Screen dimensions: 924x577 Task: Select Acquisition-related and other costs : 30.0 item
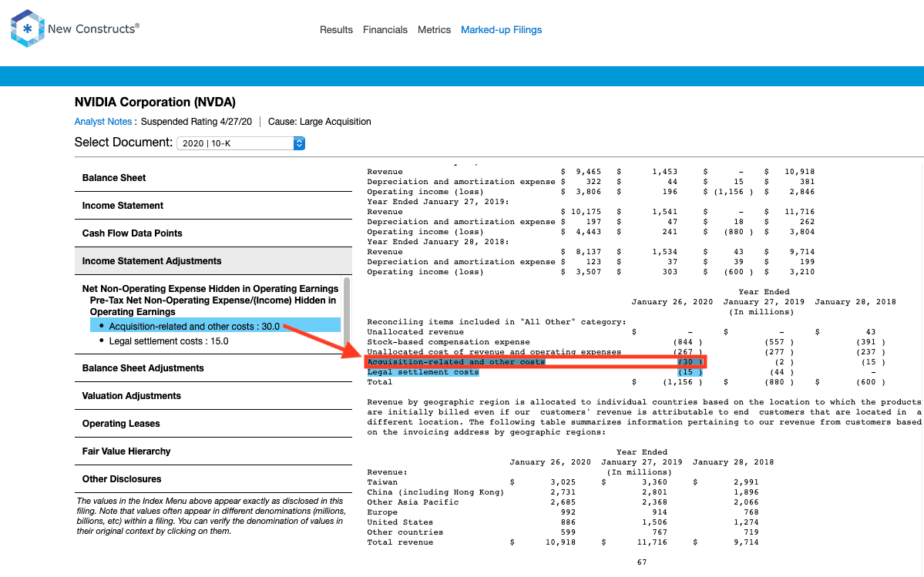tap(215, 326)
